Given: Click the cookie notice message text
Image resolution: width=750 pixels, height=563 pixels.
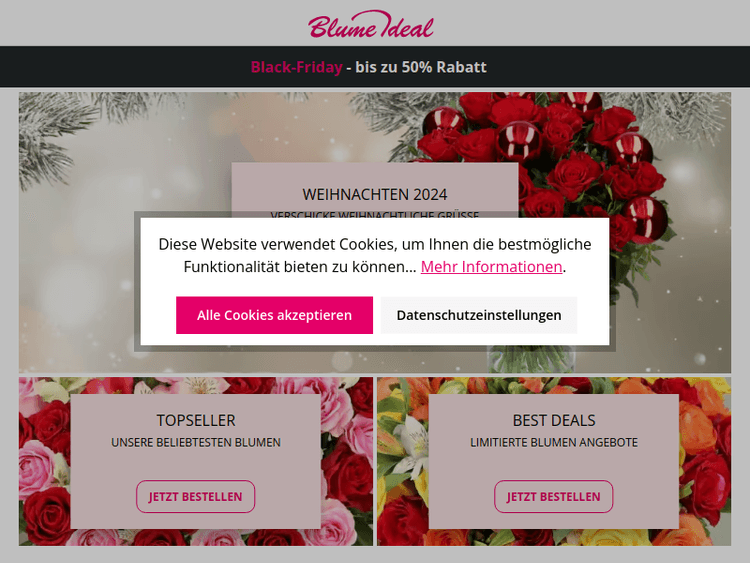Looking at the screenshot, I should coord(375,255).
